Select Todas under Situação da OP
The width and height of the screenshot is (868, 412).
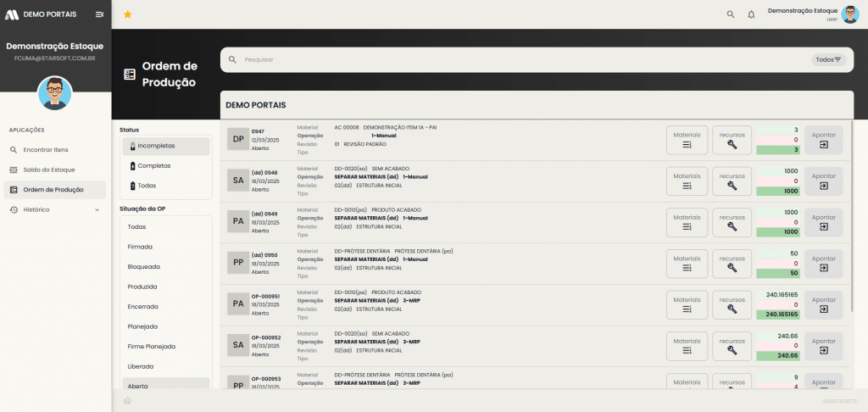tap(166, 227)
